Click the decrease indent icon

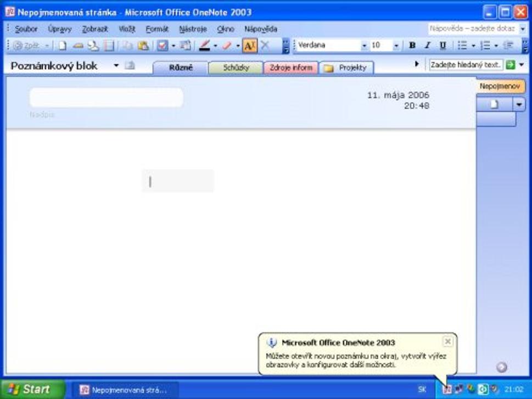pos(508,46)
